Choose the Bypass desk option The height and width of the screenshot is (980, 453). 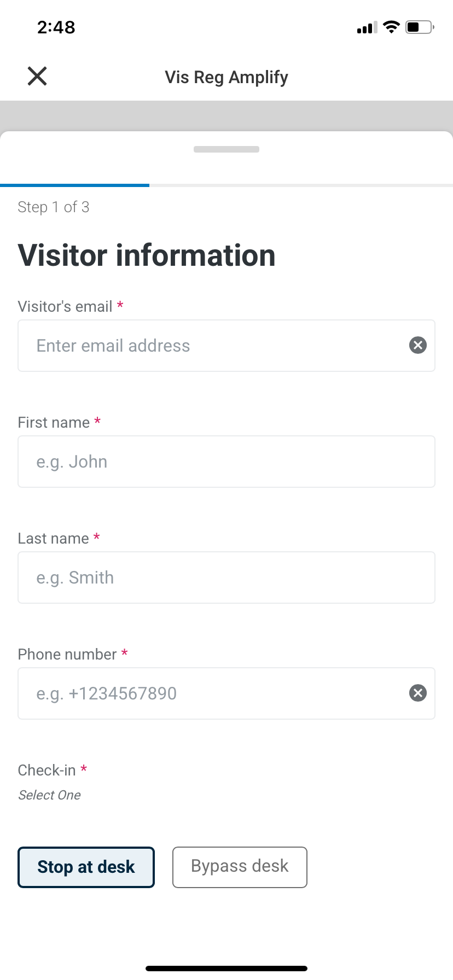(x=240, y=867)
